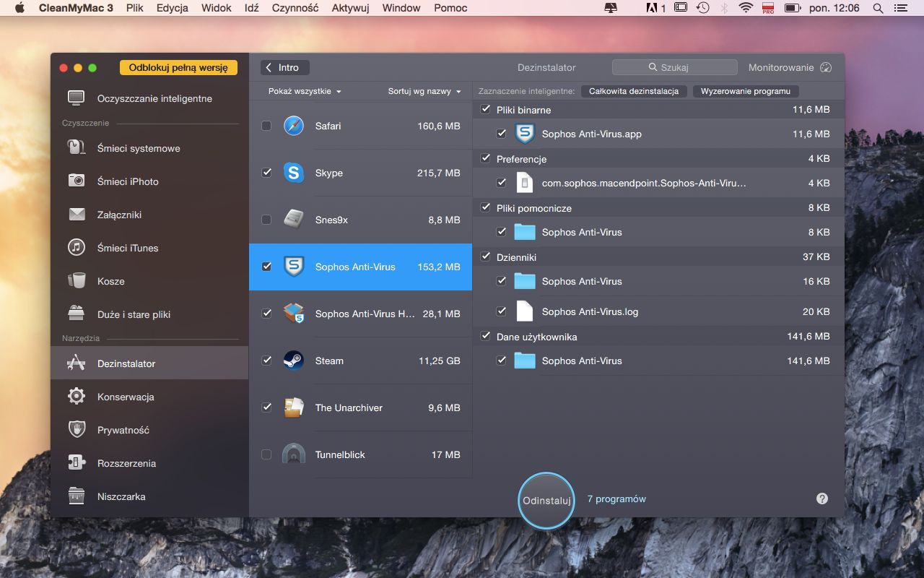The width and height of the screenshot is (924, 578).
Task: Open Konserwacja gear module
Action: (x=149, y=397)
